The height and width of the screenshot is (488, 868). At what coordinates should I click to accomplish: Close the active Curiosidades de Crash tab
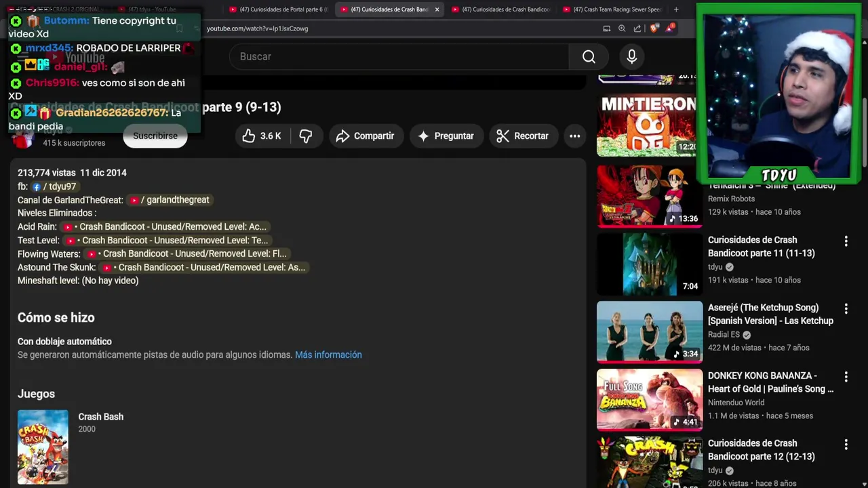437,9
